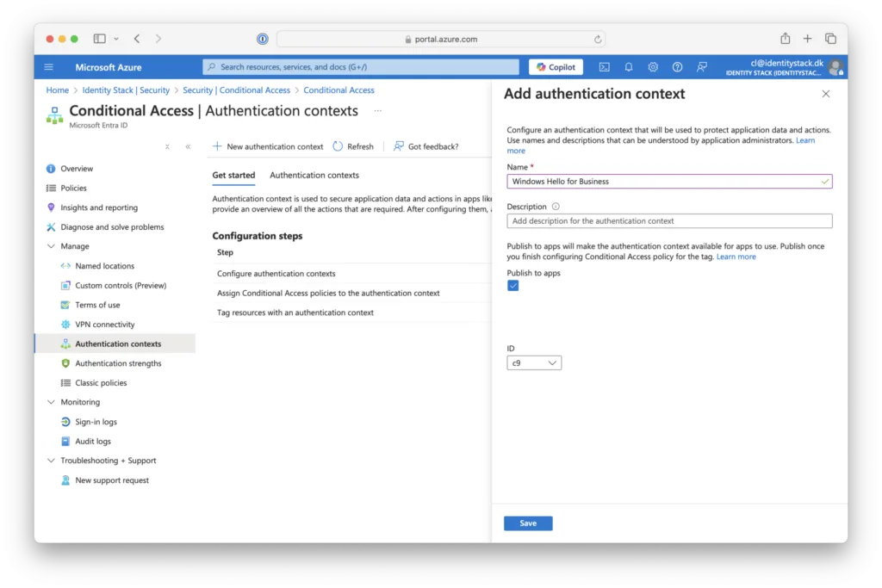Click the Save button
882x588 pixels.
[528, 523]
